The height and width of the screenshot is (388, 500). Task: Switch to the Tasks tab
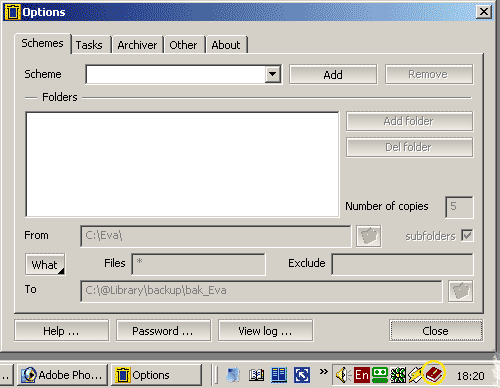click(89, 45)
